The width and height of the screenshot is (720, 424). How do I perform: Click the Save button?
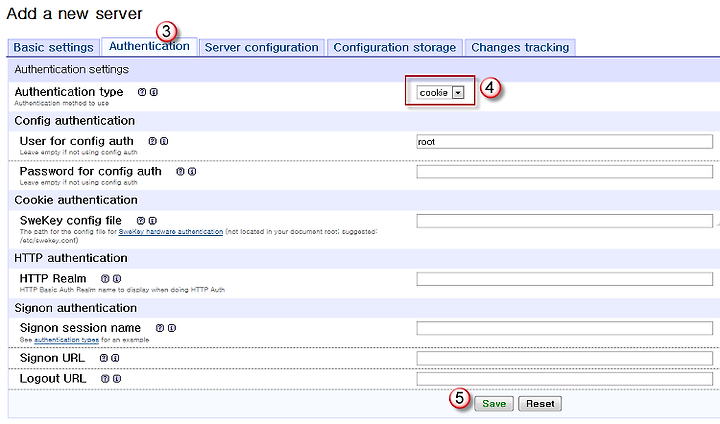[494, 404]
